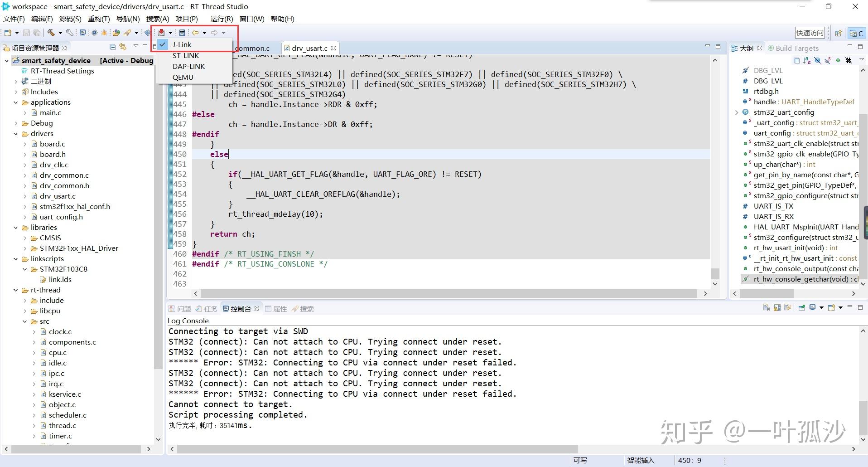
Task: Close the drv_usart.c editor tab
Action: 333,48
